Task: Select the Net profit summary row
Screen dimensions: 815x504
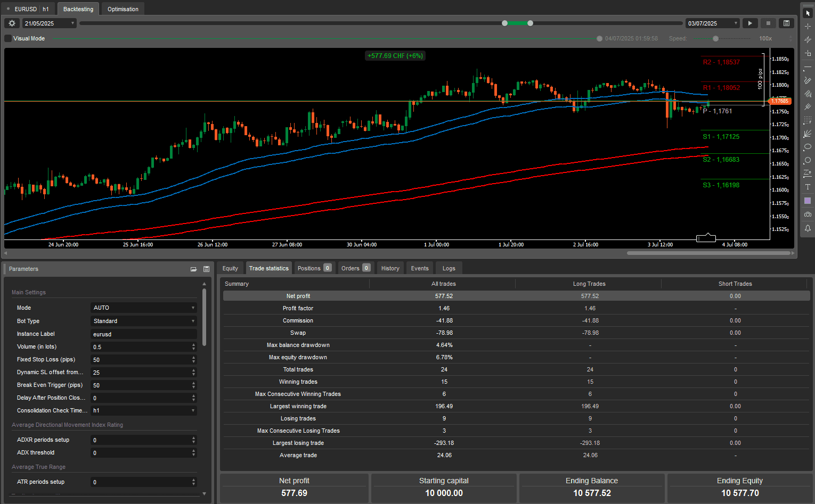Action: [516, 296]
